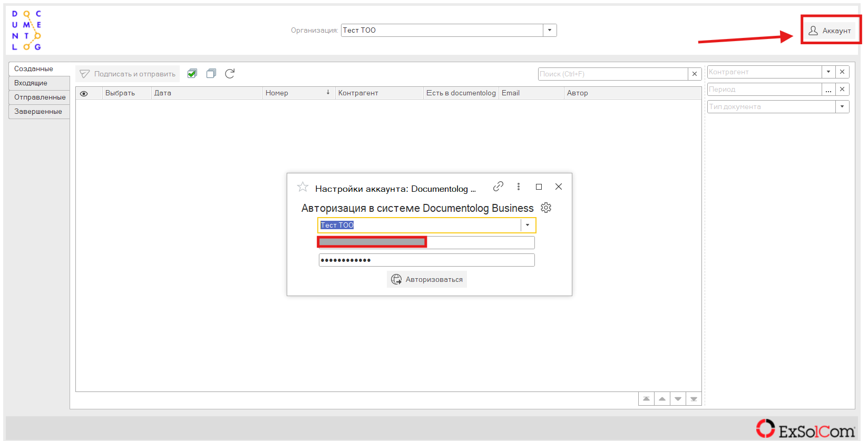Image resolution: width=868 pixels, height=441 pixels.
Task: Click the Email column header
Action: pyautogui.click(x=531, y=93)
